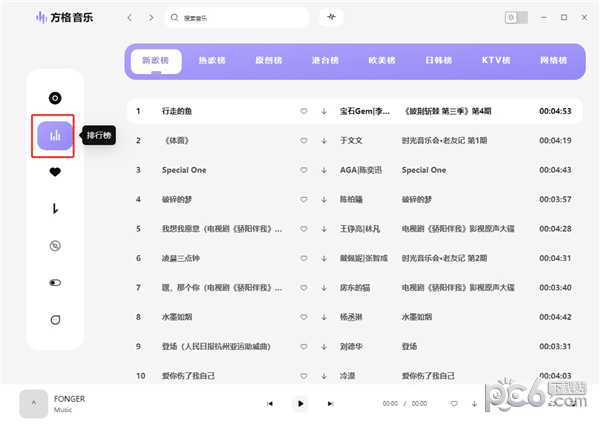Favorite the song 爱你伤了我自己

point(303,376)
